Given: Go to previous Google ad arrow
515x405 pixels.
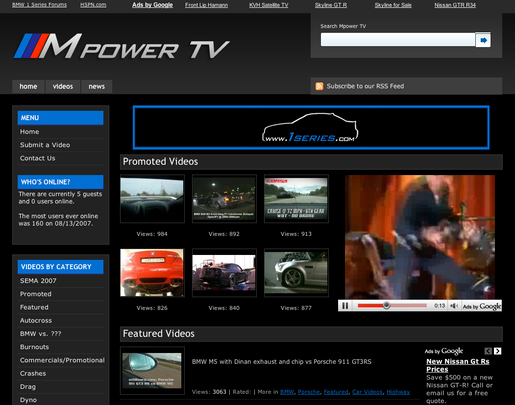Looking at the screenshot, I should coord(488,351).
